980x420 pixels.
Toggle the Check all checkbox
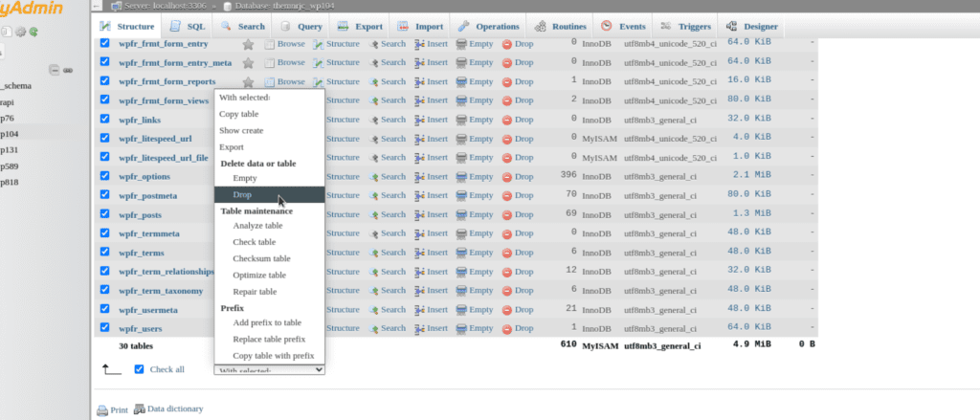140,369
